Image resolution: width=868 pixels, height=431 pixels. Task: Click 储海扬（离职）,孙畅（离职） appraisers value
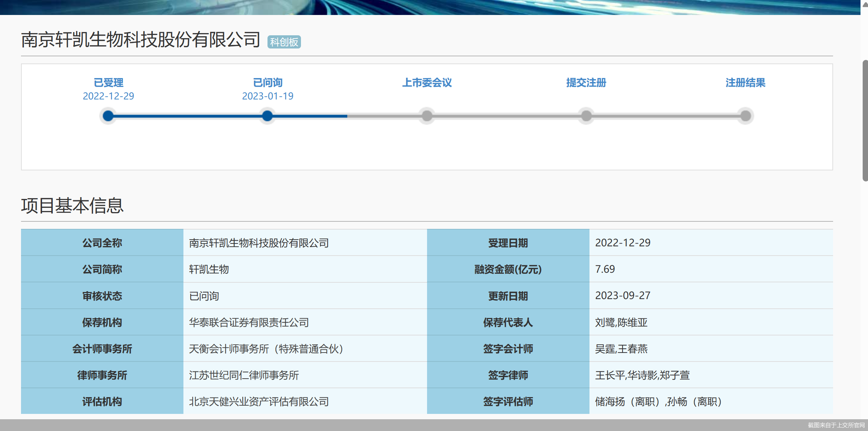click(x=659, y=401)
